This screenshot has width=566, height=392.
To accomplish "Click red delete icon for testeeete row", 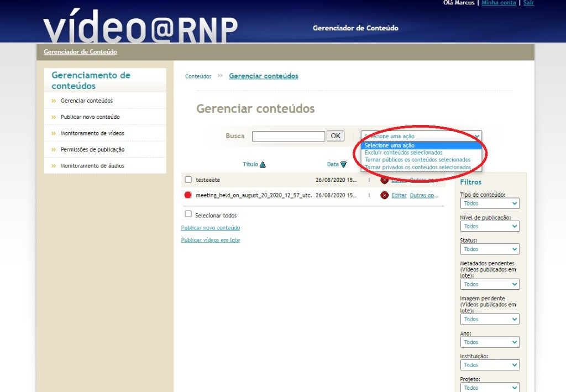I will [x=385, y=180].
